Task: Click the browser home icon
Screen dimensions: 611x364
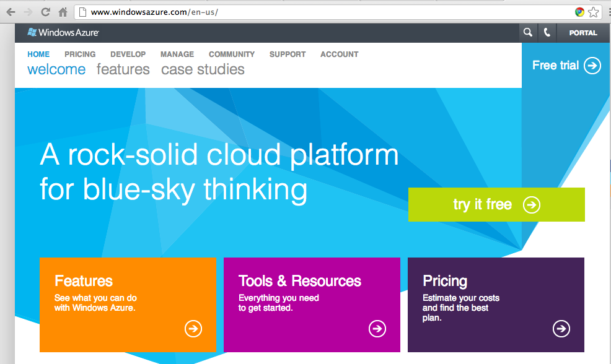Action: [x=63, y=12]
